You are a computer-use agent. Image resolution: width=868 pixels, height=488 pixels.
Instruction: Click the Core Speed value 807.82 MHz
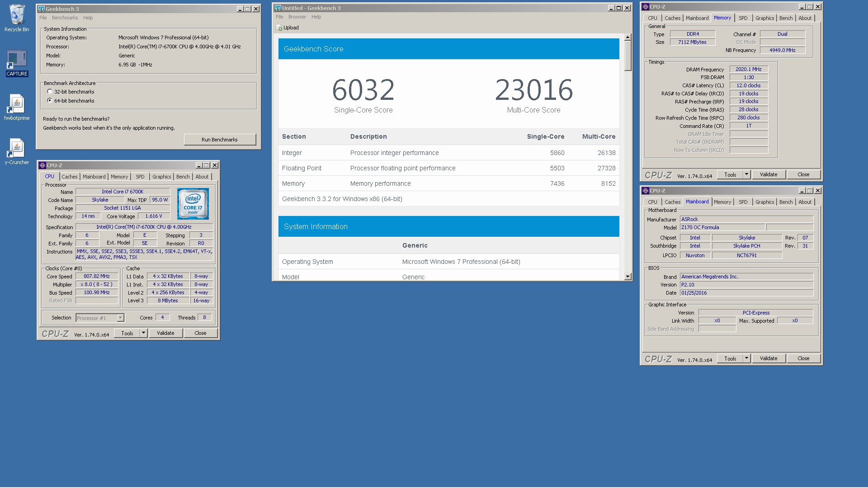[x=97, y=277]
